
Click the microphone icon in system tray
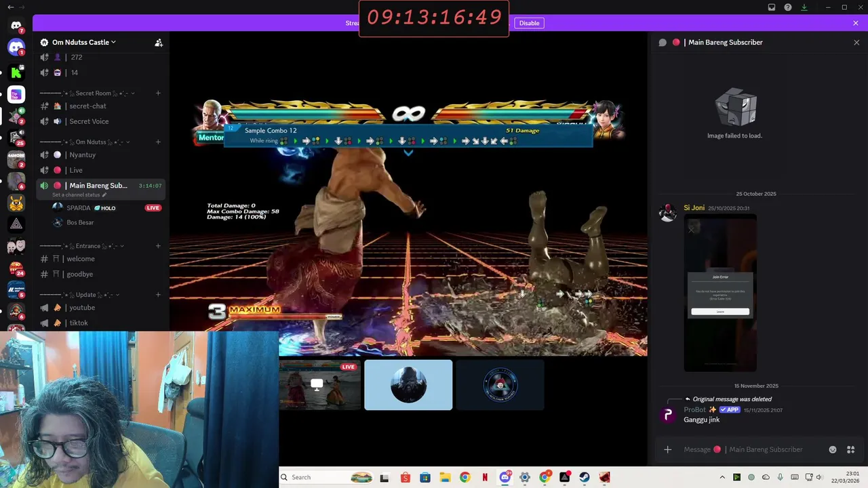(x=781, y=477)
